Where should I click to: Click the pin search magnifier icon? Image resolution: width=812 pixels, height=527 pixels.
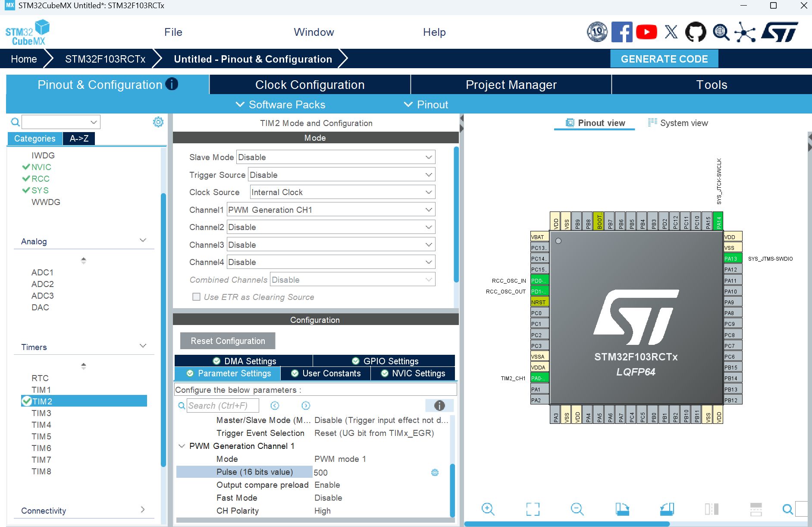pos(787,509)
